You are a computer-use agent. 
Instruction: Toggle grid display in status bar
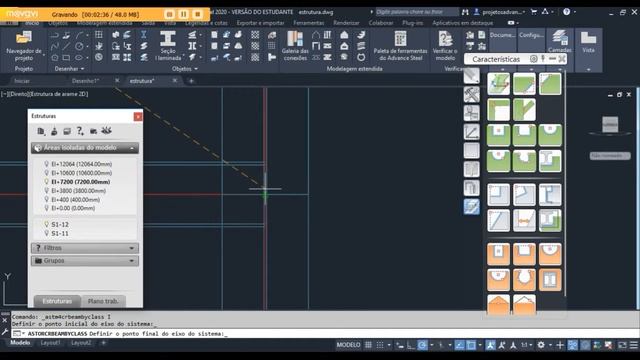(x=368, y=345)
